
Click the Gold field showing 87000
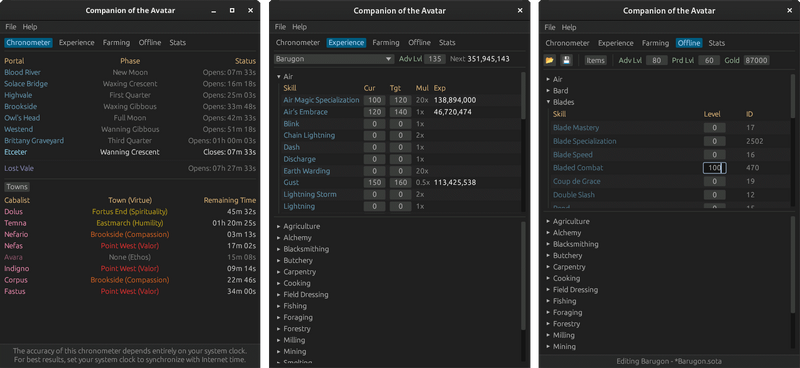pos(756,60)
